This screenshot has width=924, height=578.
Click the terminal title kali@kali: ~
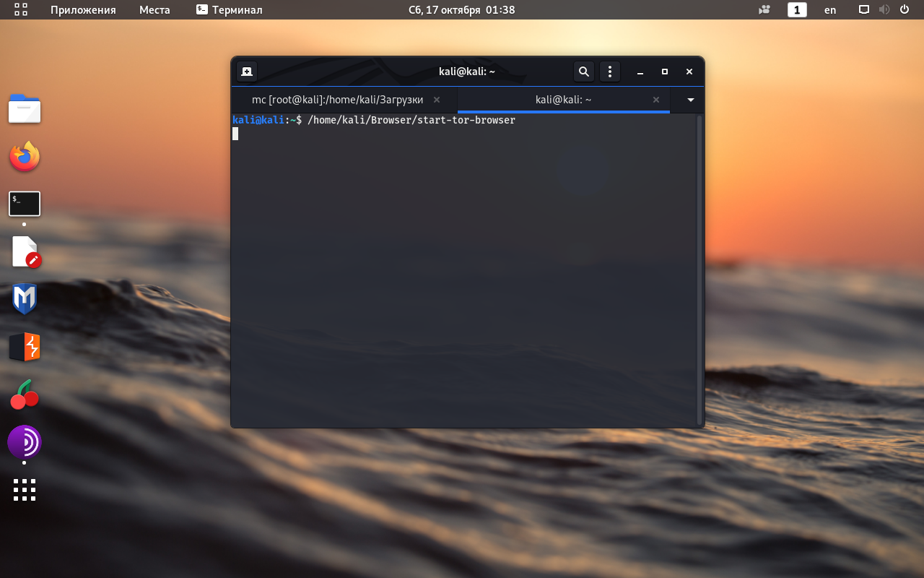[x=467, y=72]
